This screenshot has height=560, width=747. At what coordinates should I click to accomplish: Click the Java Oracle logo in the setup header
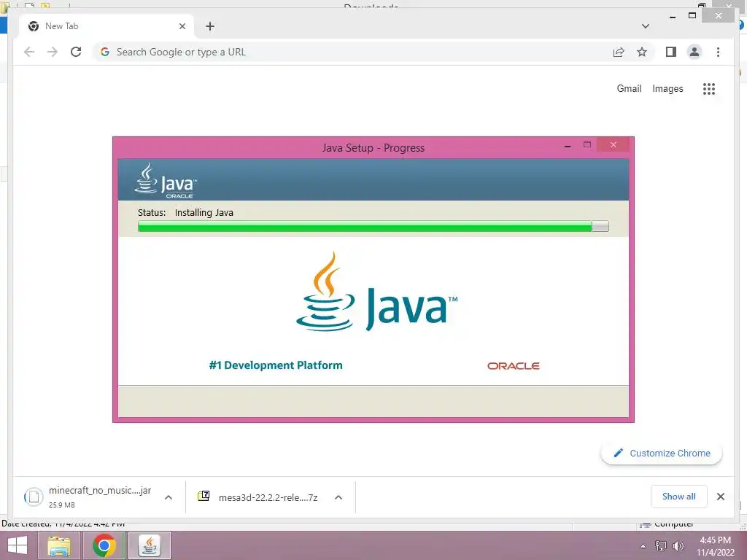point(166,181)
